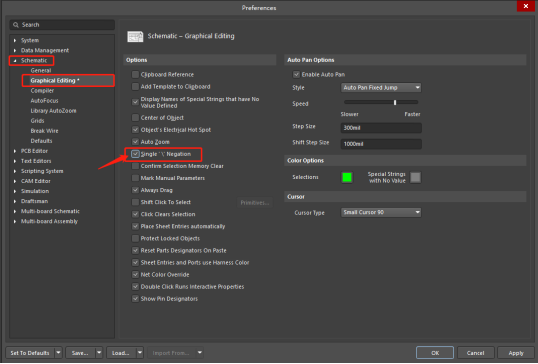The height and width of the screenshot is (364, 538).
Task: Enable Protect Locked Objects
Action: [135, 238]
